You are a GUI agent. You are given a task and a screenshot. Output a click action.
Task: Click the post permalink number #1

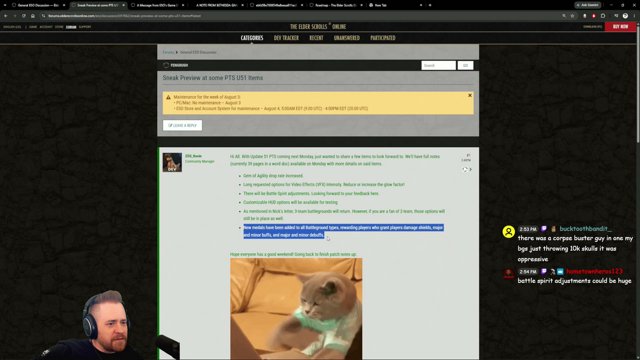tap(468, 155)
